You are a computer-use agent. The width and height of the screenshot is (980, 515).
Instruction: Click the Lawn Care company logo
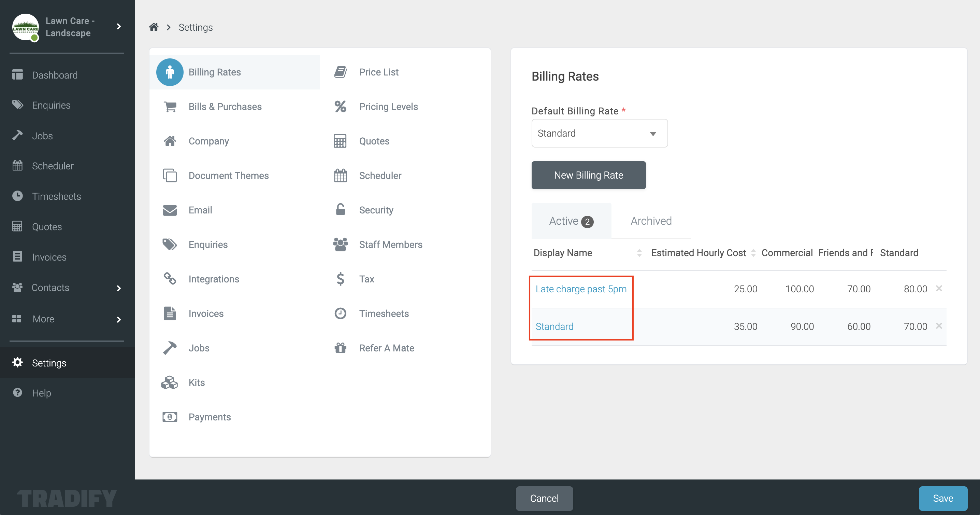[x=26, y=27]
